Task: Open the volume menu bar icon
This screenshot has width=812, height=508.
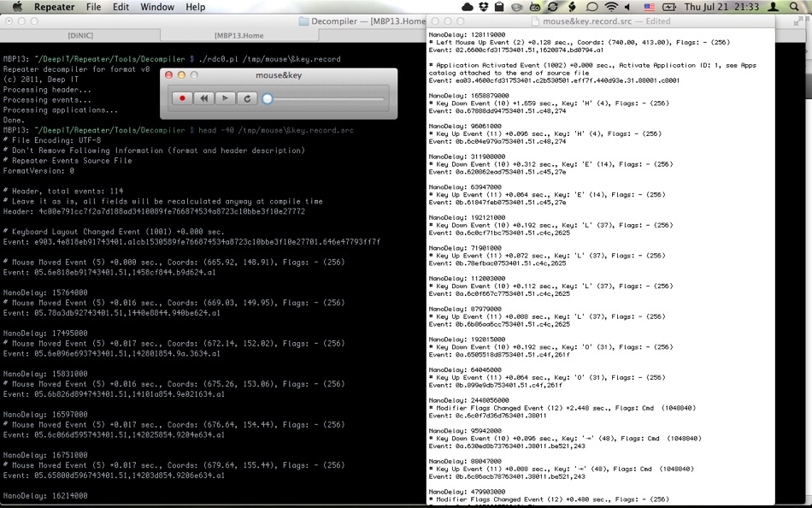Action: [627, 7]
